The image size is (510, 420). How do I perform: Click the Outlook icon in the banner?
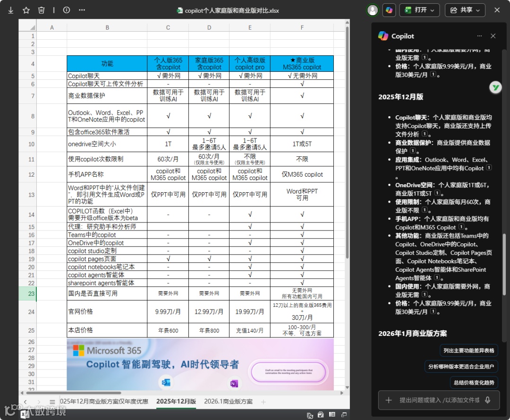pyautogui.click(x=166, y=382)
